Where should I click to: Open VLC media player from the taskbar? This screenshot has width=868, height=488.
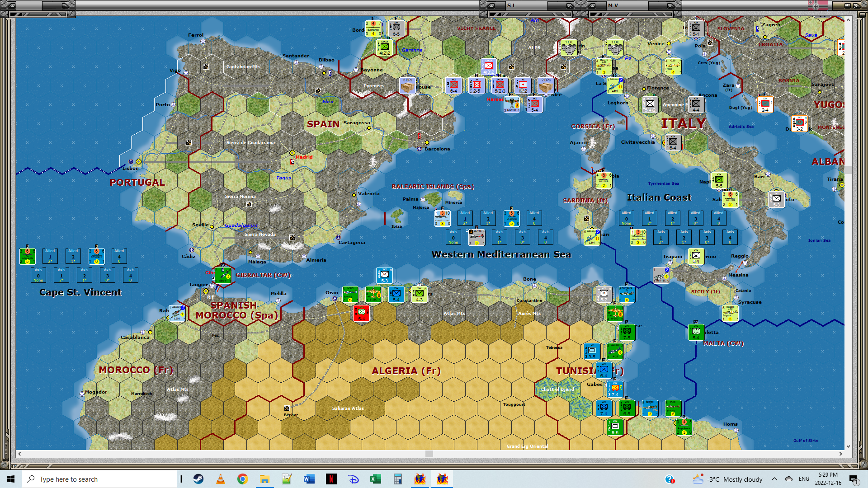[x=221, y=479]
